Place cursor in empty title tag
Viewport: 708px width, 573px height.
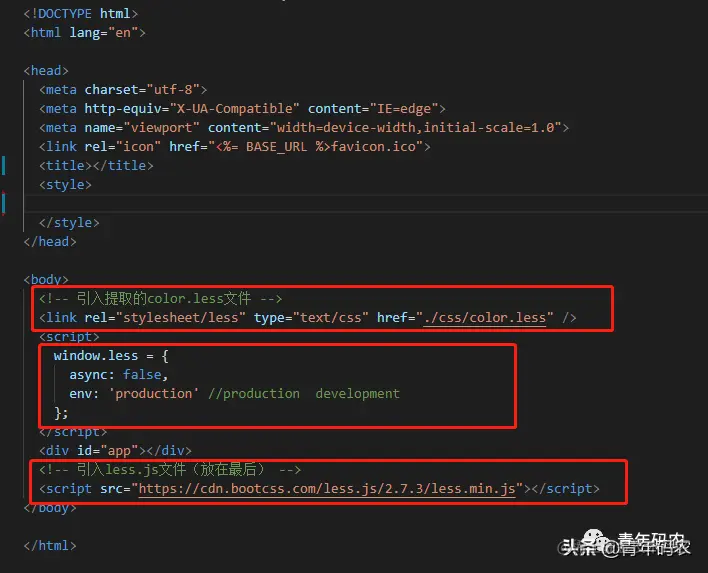point(92,165)
